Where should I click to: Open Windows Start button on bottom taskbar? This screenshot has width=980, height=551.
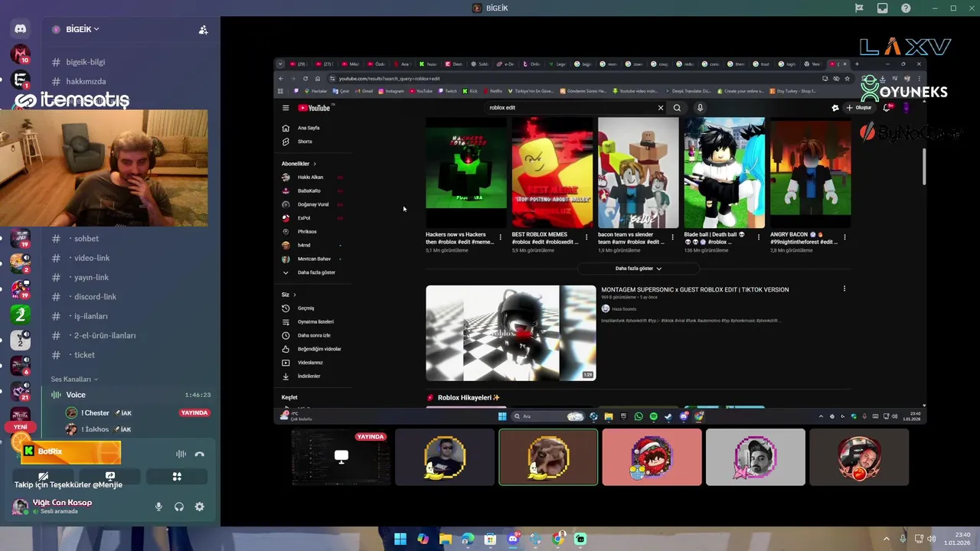click(400, 540)
